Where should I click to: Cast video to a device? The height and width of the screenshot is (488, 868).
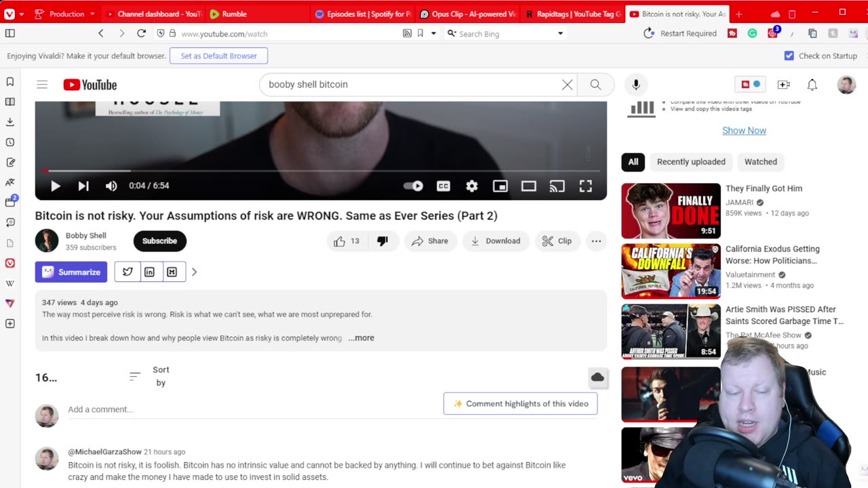coord(557,186)
